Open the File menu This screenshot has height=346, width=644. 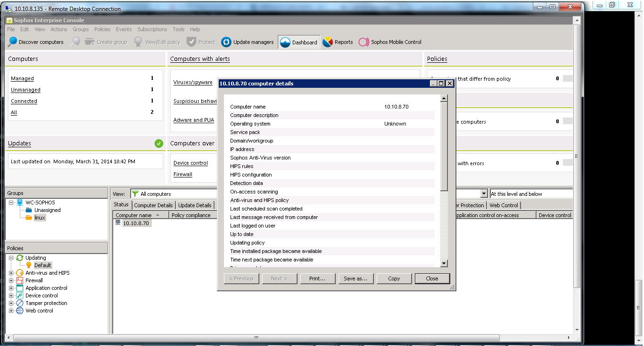11,29
